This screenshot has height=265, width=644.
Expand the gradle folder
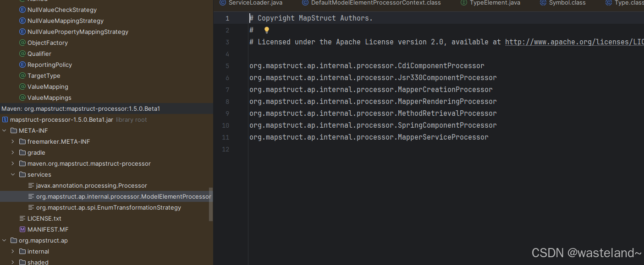point(13,152)
